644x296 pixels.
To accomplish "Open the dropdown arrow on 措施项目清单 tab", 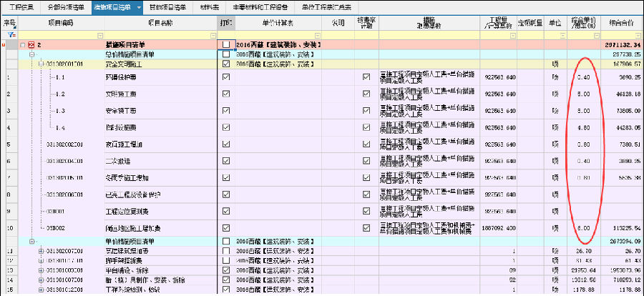I will click(139, 6).
